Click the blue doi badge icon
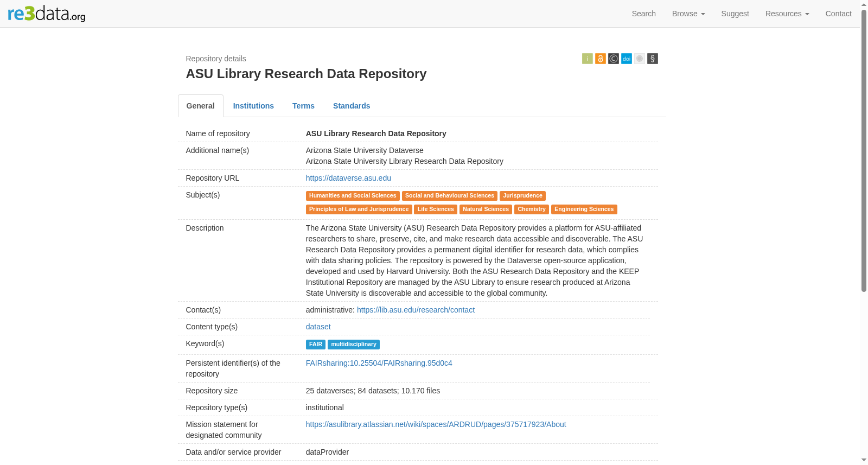The image size is (868, 465). [626, 59]
